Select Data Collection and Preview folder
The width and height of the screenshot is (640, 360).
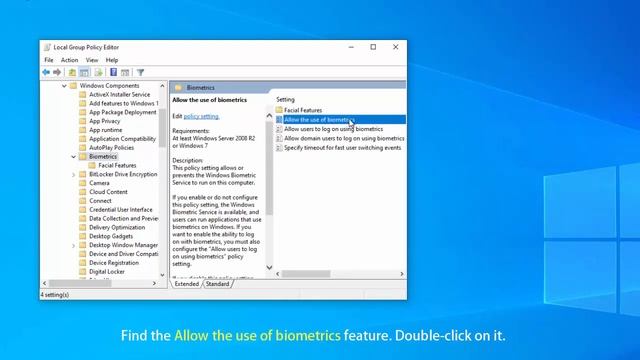123,218
